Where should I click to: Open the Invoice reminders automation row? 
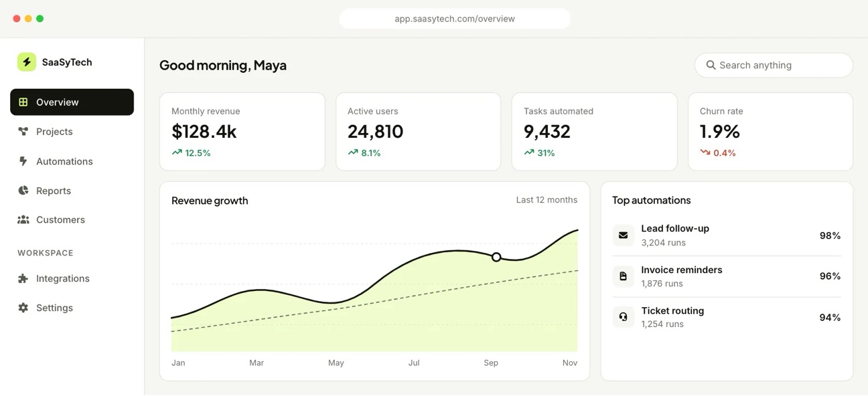[x=727, y=276]
